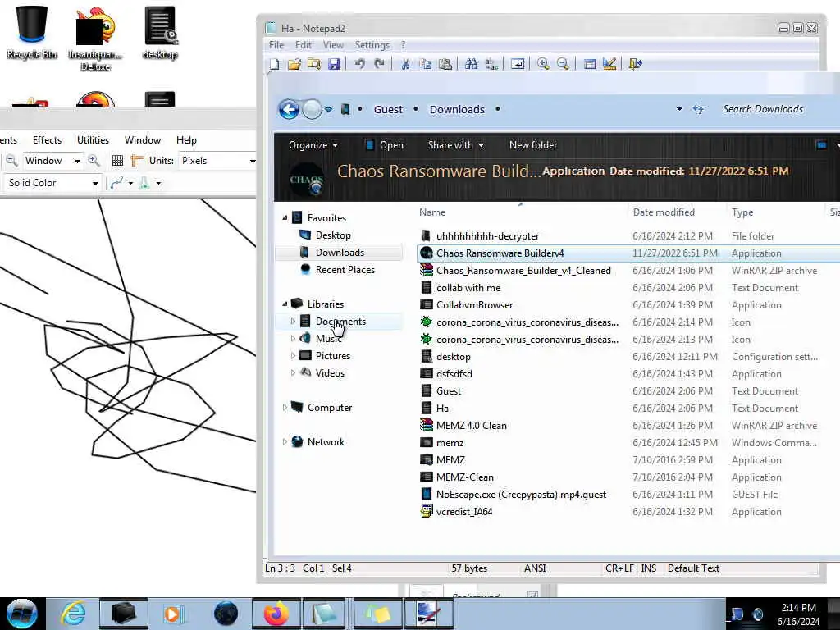Click the Replace icon in Notepad2
This screenshot has width=840, height=630.
(491, 64)
